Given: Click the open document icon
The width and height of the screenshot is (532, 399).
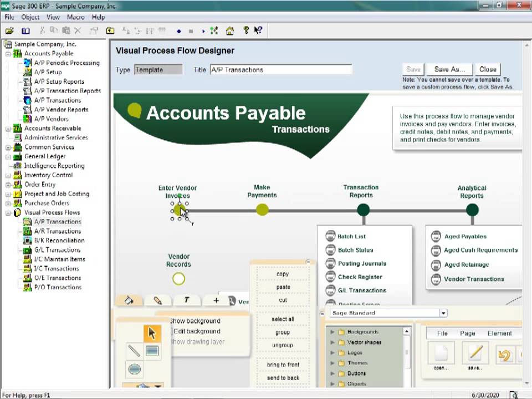Looking at the screenshot, I should click(x=441, y=353).
